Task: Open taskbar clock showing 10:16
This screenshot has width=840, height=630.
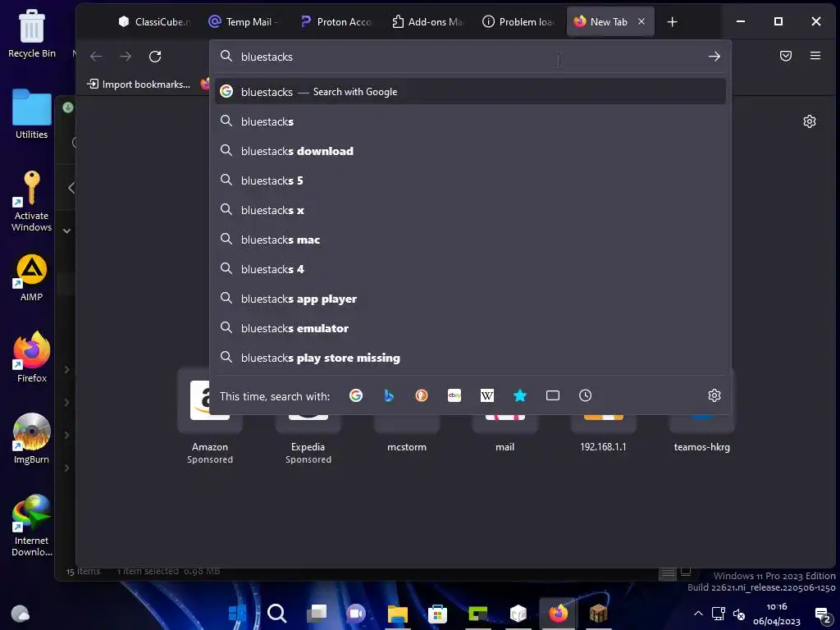Action: [776, 614]
